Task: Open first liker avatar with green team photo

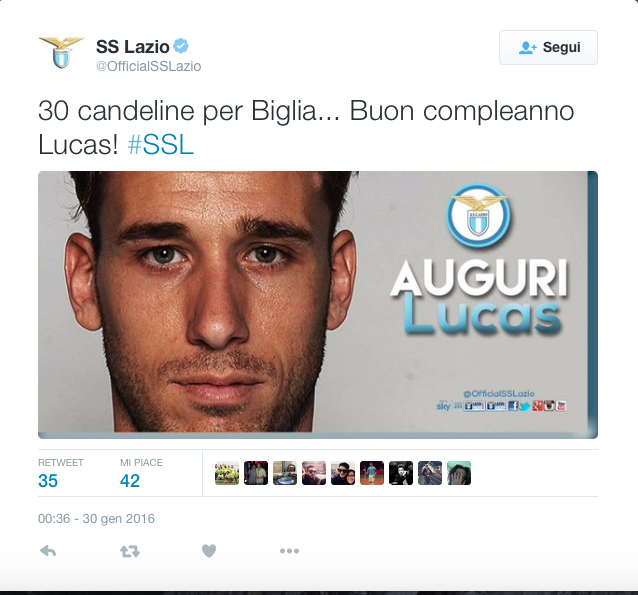Action: click(x=227, y=473)
